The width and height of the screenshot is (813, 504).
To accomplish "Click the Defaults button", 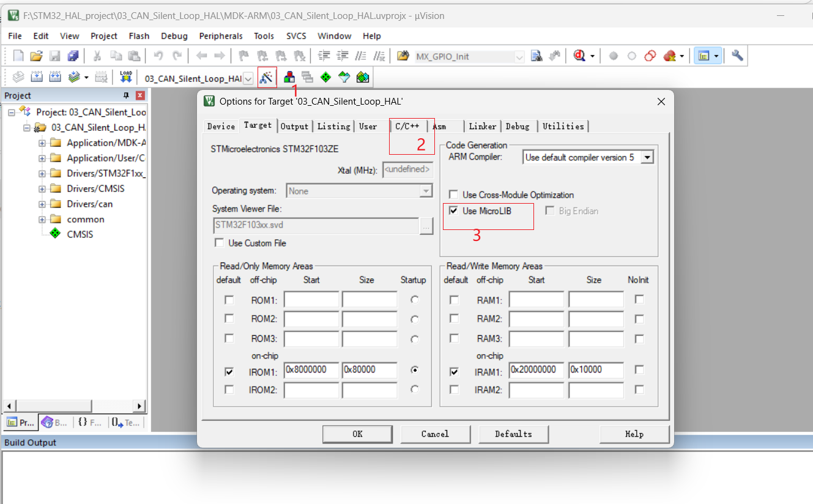I will [x=513, y=434].
